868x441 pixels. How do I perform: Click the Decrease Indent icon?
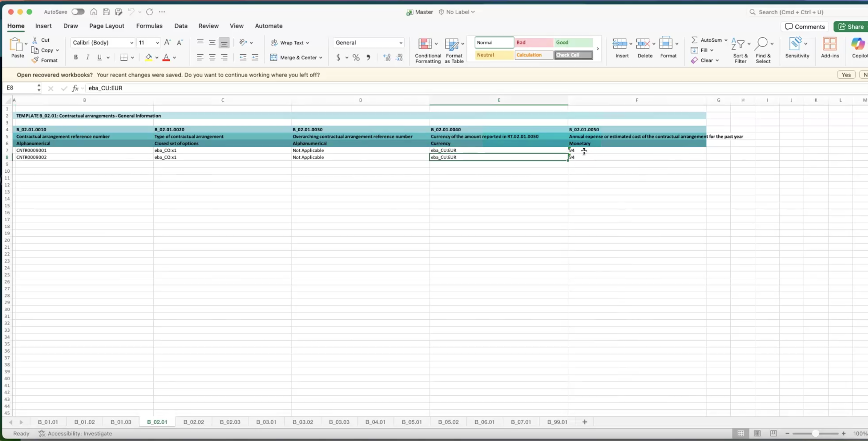[243, 57]
